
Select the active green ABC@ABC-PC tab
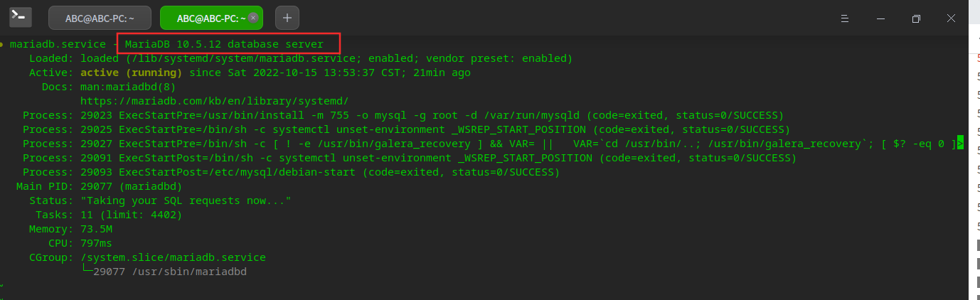[206, 18]
